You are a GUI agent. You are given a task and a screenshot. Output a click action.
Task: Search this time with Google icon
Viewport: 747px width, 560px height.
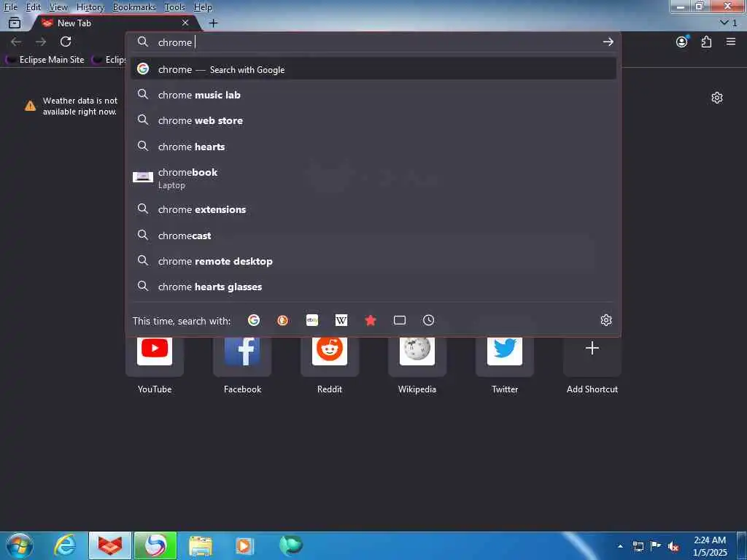[254, 321]
